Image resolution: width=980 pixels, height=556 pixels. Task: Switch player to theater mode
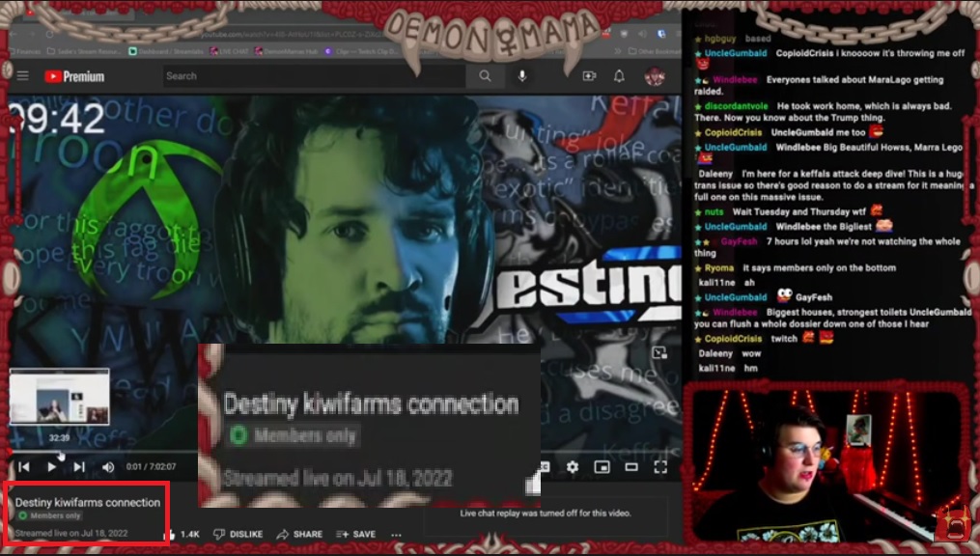click(x=631, y=466)
